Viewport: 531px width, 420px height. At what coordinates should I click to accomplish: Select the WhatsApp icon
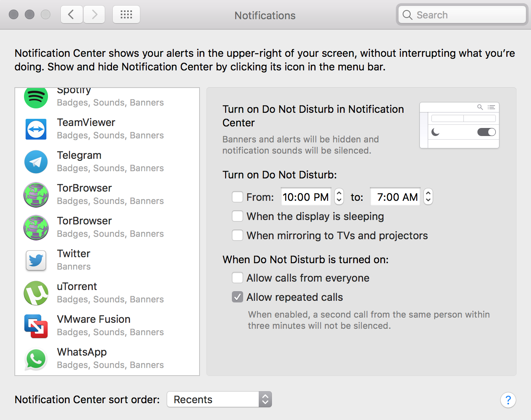[x=36, y=359]
